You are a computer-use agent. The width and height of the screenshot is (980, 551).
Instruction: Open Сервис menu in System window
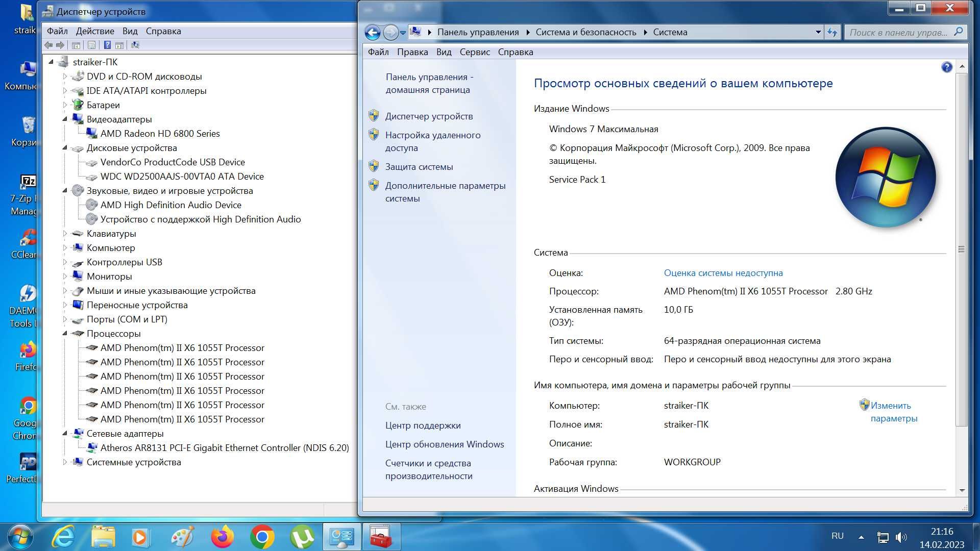coord(475,52)
